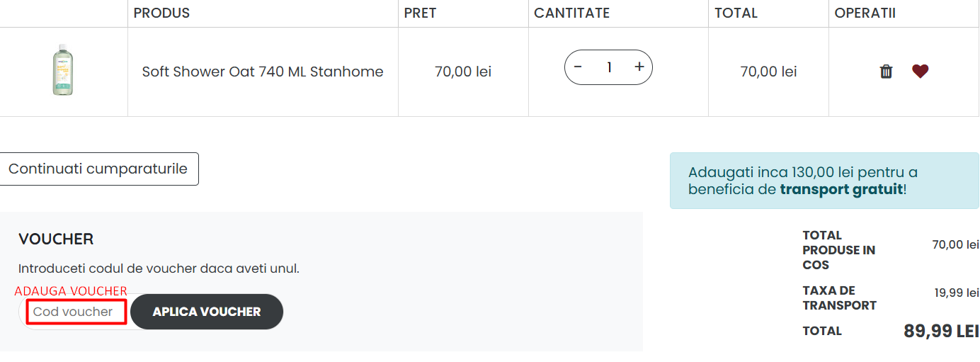The width and height of the screenshot is (980, 362).
Task: Open the Soft Shower Oat product thumbnail
Action: click(63, 71)
